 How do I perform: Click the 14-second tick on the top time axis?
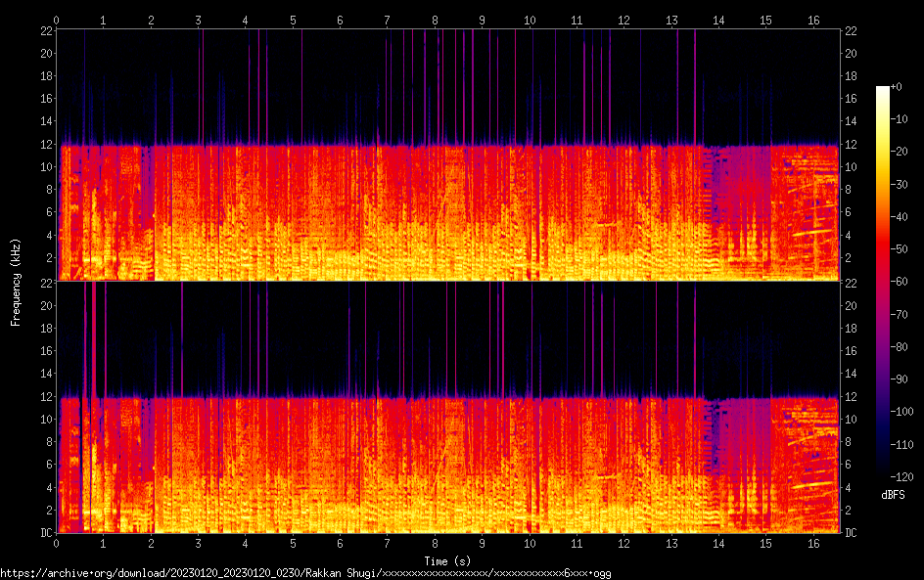pos(718,20)
